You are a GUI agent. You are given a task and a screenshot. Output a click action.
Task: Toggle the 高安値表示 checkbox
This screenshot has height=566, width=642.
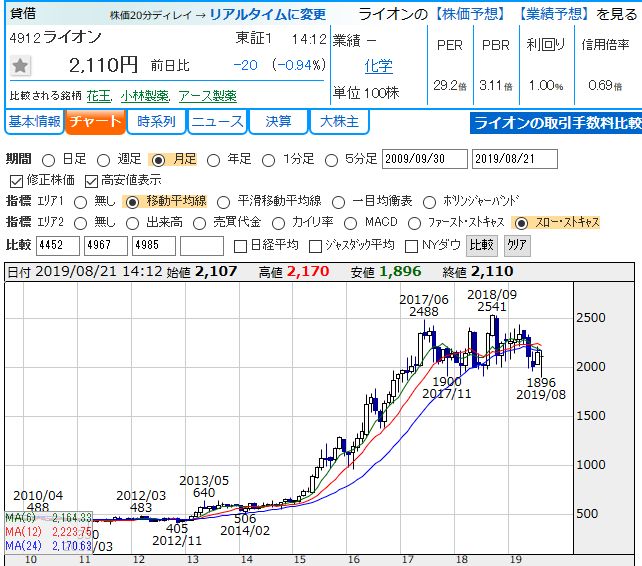click(x=91, y=181)
